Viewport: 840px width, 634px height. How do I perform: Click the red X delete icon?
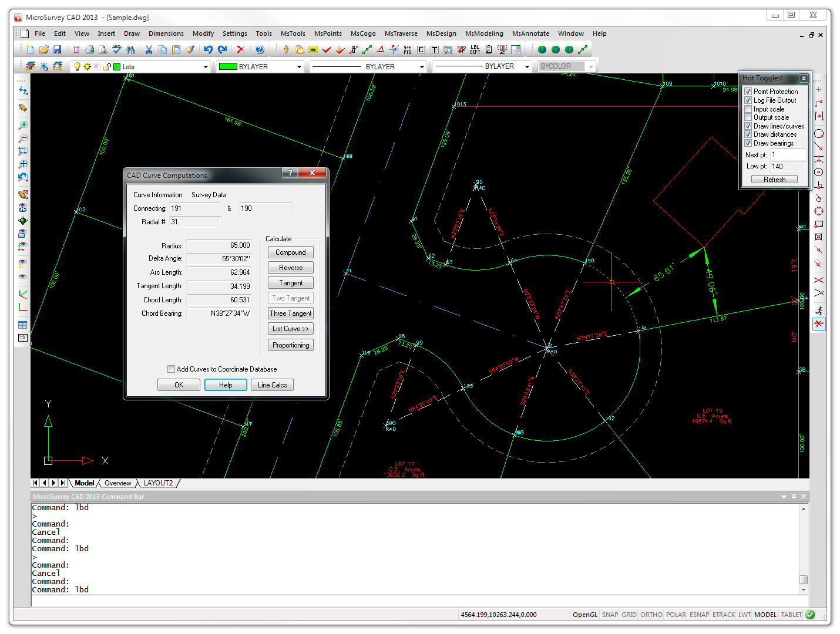pos(240,50)
